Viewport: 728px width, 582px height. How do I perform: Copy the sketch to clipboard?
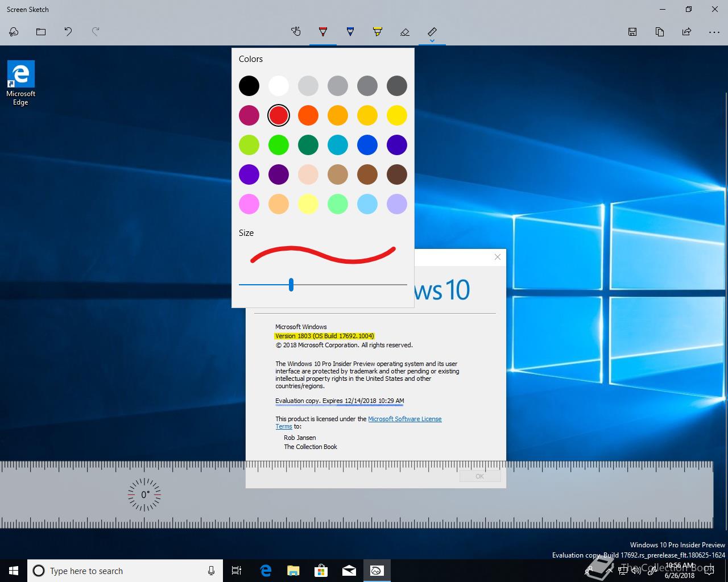click(660, 32)
